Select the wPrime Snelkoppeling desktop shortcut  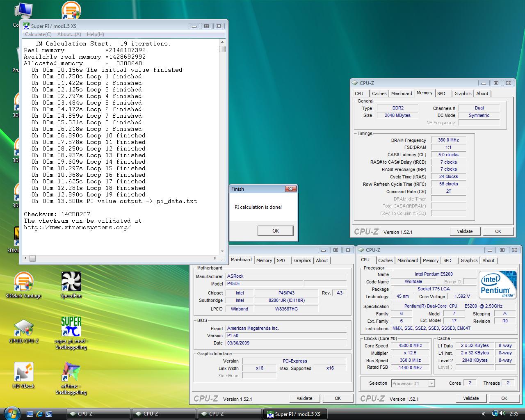pos(71,378)
